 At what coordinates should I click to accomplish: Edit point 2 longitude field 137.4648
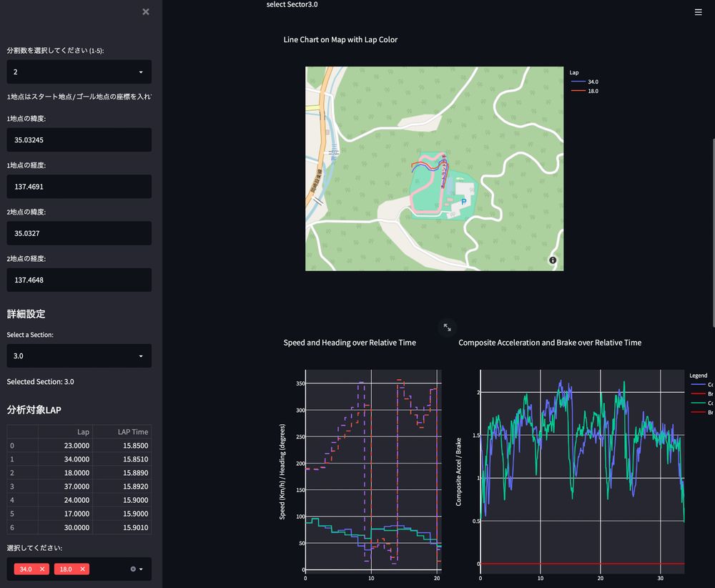(79, 280)
